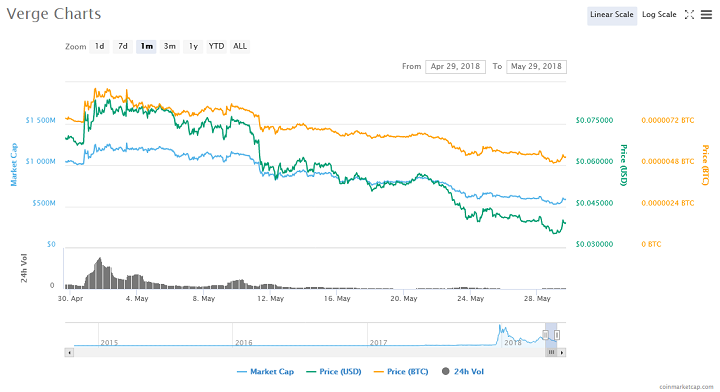This screenshot has width=720, height=392.
Task: Toggle 24h Vol series in legend
Action: click(x=463, y=372)
